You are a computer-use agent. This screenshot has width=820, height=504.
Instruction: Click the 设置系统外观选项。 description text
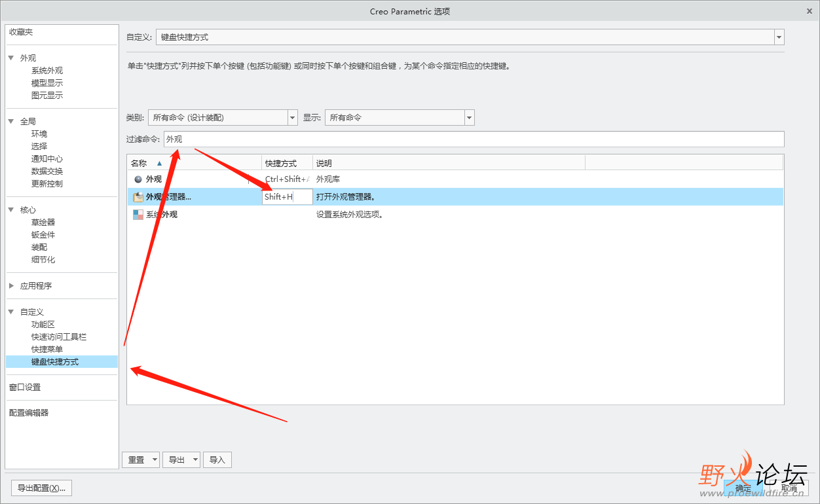coord(350,215)
